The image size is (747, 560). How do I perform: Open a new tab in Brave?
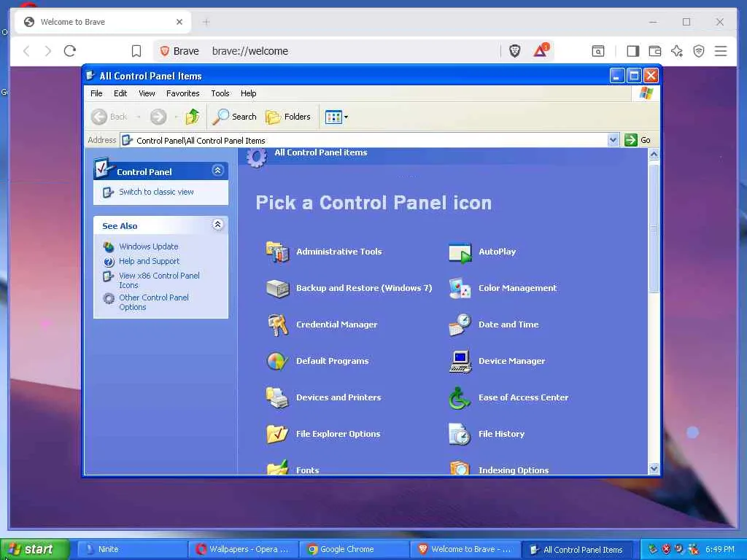tap(206, 22)
